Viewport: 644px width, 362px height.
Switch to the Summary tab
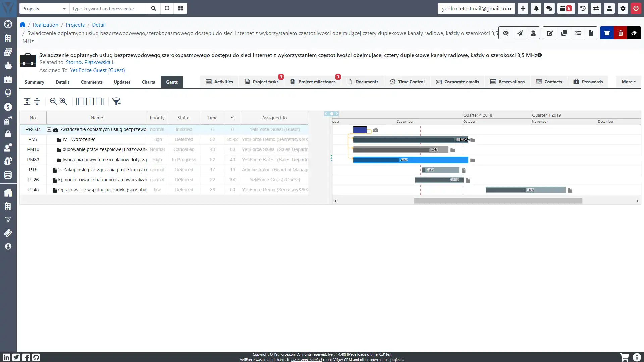[x=35, y=82]
